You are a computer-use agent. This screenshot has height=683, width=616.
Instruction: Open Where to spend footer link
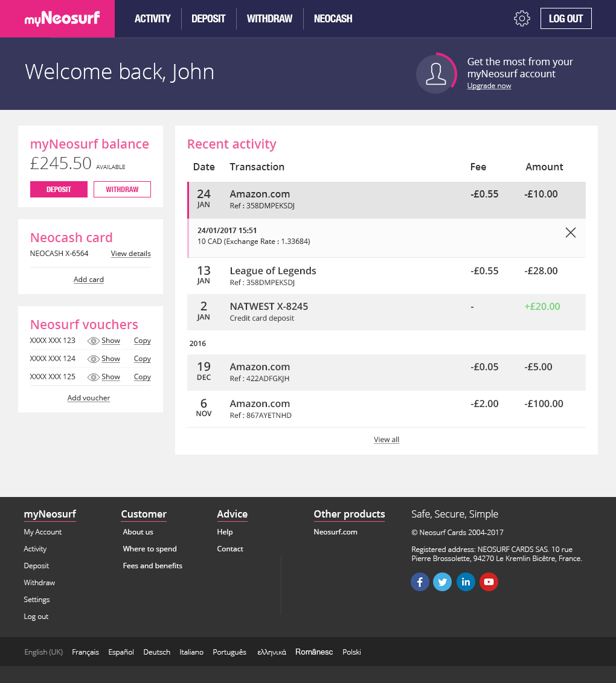149,549
